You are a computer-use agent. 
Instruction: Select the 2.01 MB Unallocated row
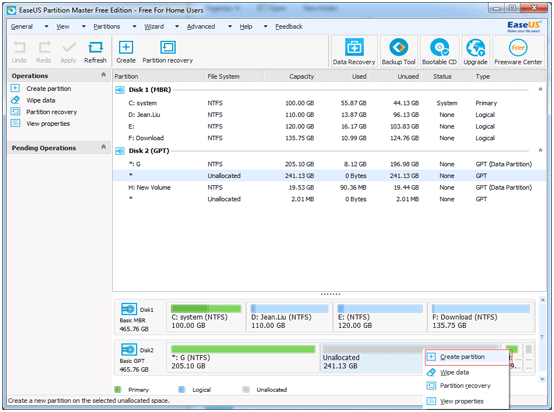tap(329, 199)
